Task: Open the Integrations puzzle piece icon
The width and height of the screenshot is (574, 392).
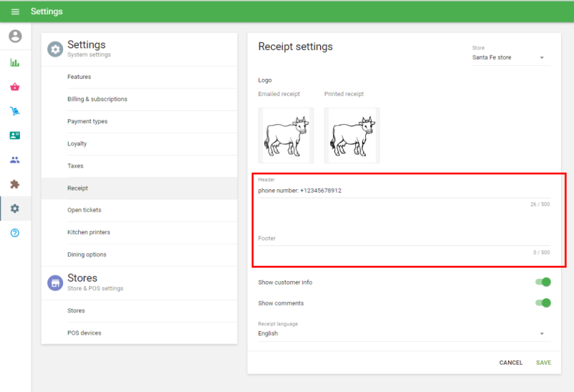Action: coord(15,184)
